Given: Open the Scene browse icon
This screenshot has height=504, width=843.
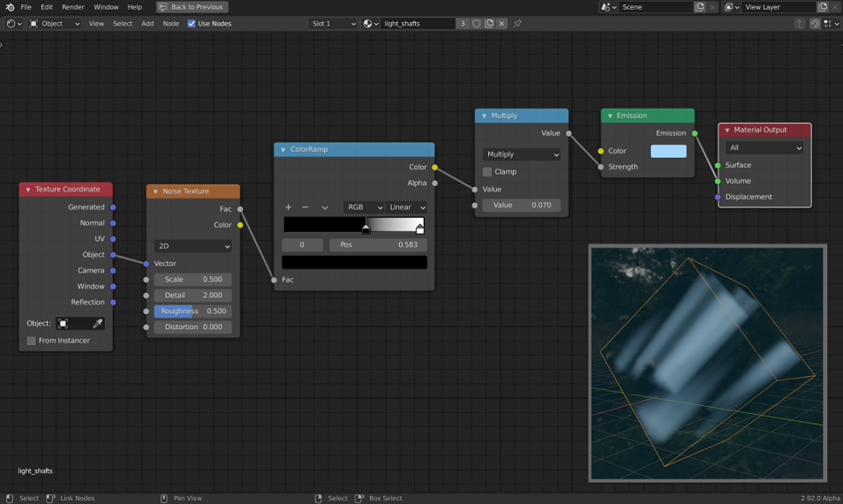Looking at the screenshot, I should (x=608, y=7).
